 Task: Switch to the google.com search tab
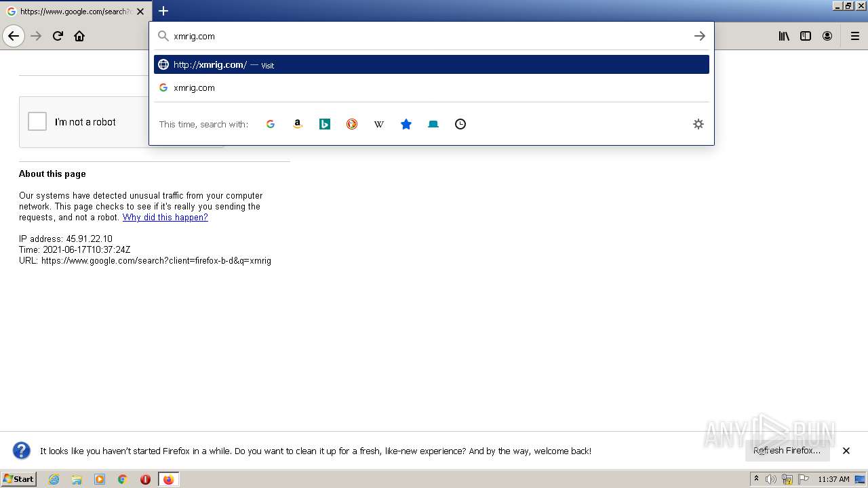pyautogui.click(x=75, y=12)
